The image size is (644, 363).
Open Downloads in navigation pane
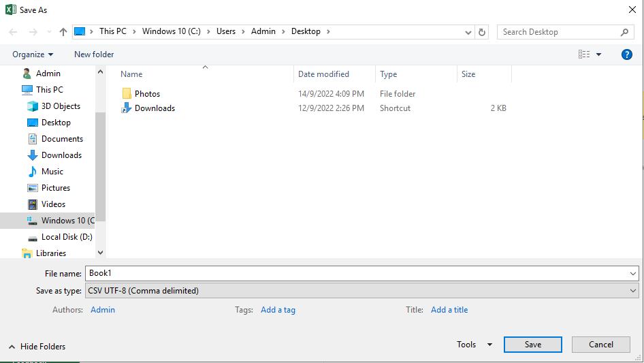tap(61, 155)
